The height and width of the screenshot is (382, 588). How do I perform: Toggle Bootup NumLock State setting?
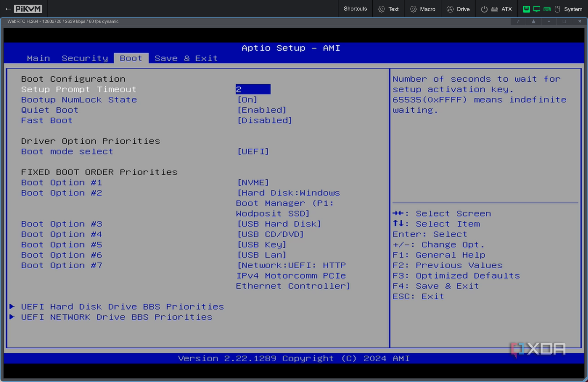tap(247, 100)
